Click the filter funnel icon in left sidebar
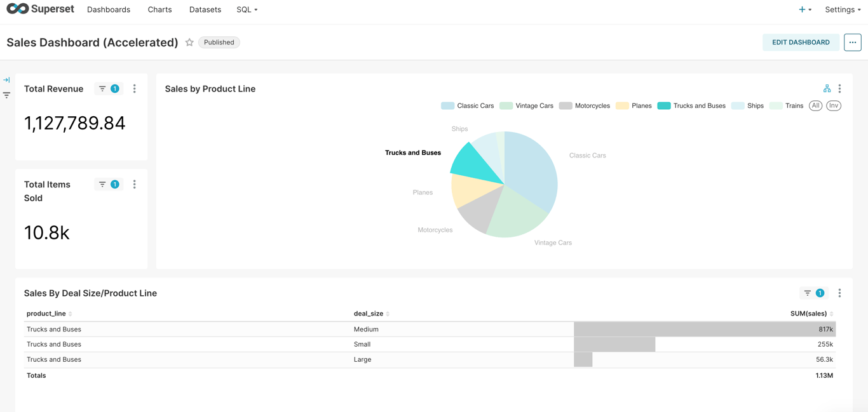Screen dimensions: 868x412 [x=6, y=95]
